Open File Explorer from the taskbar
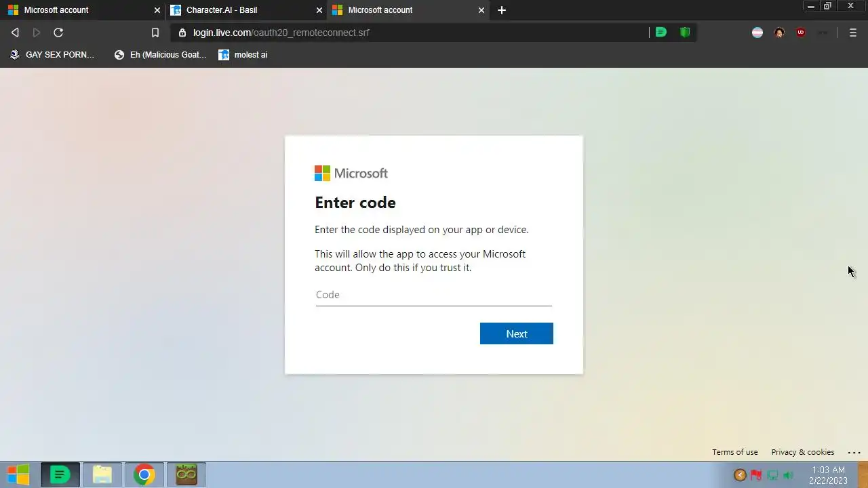Screen dimensions: 868x488 102,474
